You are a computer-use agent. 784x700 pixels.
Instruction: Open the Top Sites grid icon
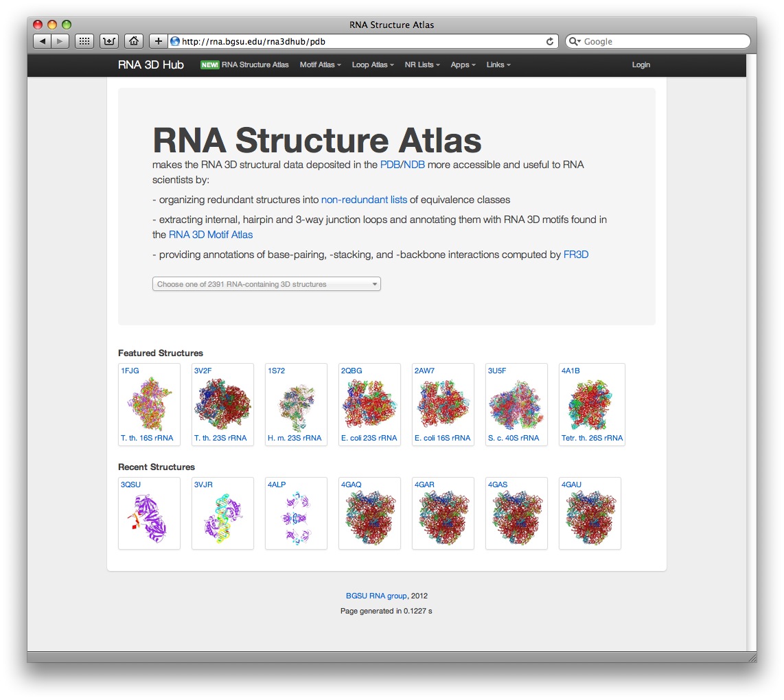tap(84, 41)
